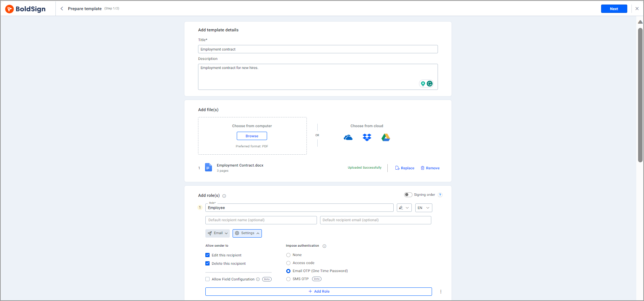
Task: Open Dropbox cloud file picker
Action: tap(367, 138)
